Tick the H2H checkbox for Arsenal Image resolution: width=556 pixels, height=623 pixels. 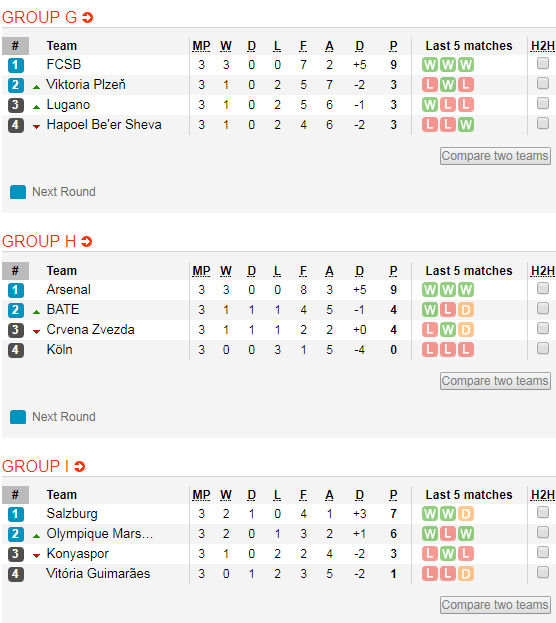pyautogui.click(x=543, y=288)
